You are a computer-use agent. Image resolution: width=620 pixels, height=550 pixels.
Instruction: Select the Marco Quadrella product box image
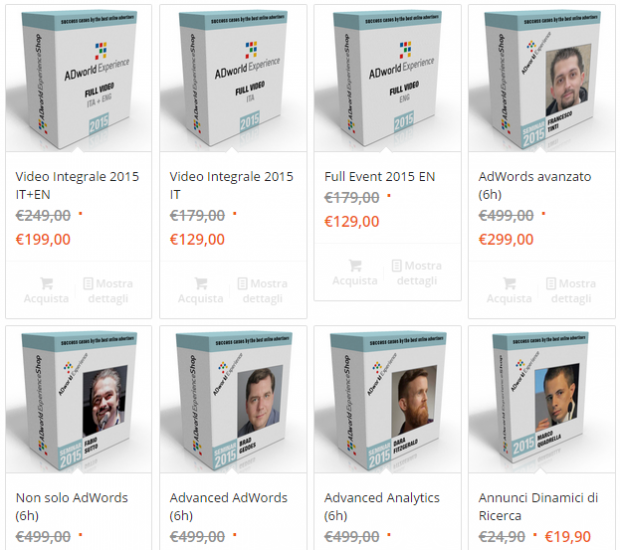542,399
